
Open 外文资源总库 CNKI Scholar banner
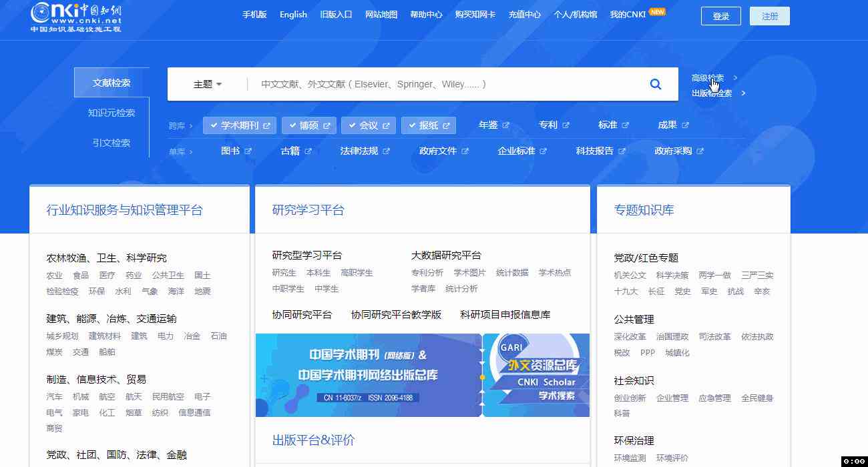click(536, 375)
